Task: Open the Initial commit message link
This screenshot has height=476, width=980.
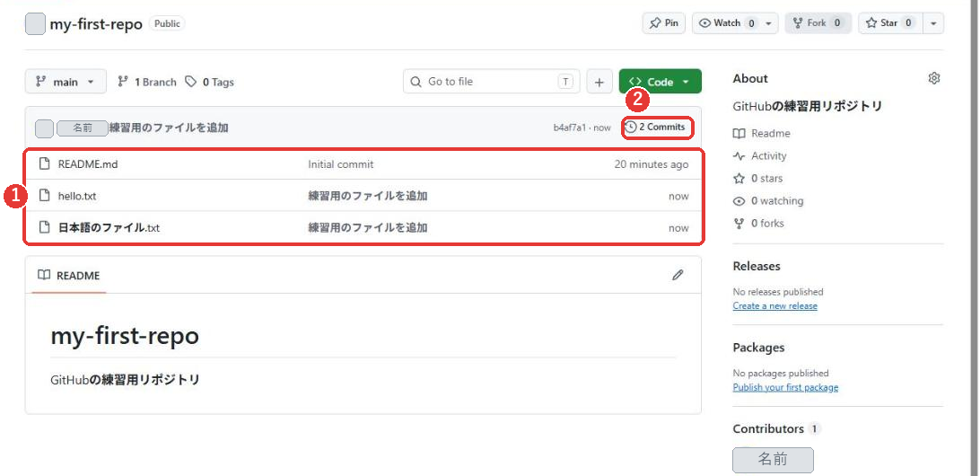Action: (x=341, y=164)
